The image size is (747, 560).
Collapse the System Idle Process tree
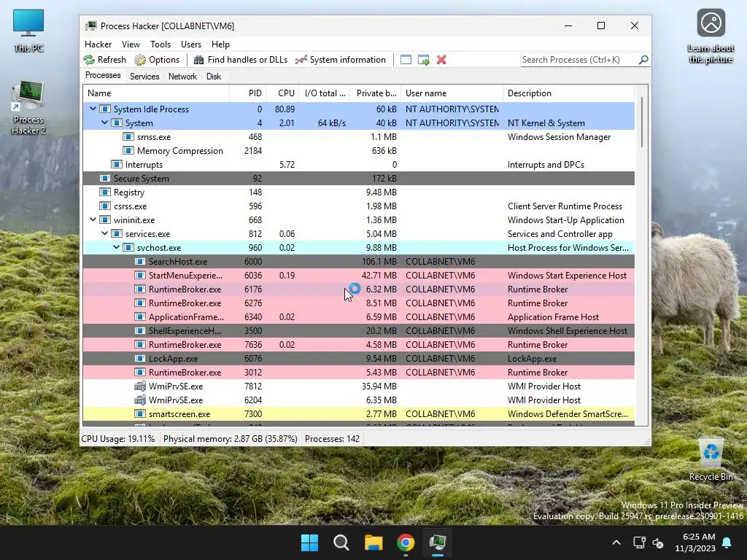click(x=93, y=109)
